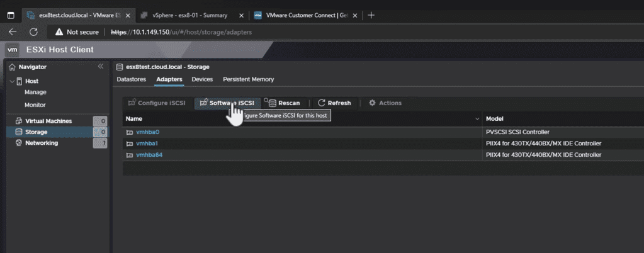Open Networking in the Navigator
The image size is (644, 253).
point(42,143)
